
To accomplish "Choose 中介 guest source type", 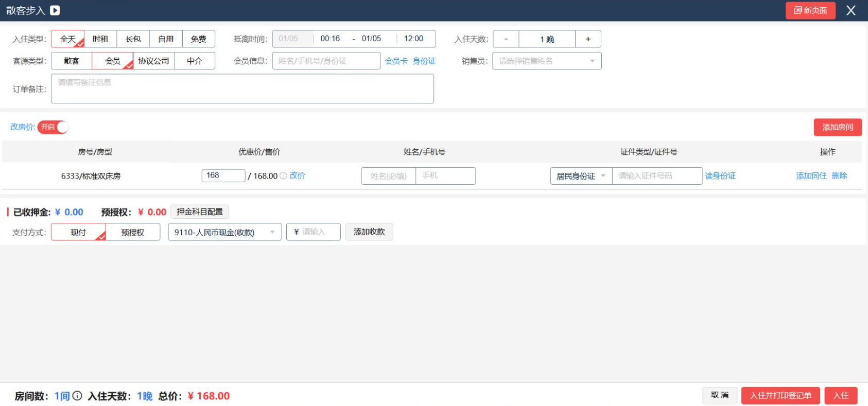I will (x=195, y=61).
